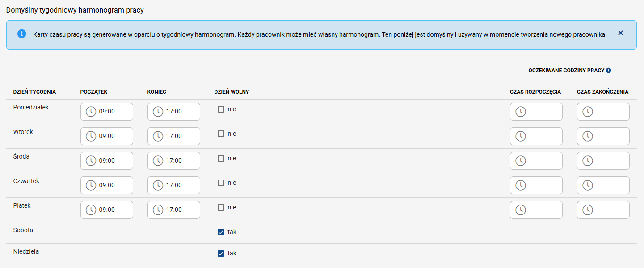Screen dimensions: 644x268
Task: Click the info icon next to Oczekiwane godziny pracy
Action: pyautogui.click(x=609, y=71)
